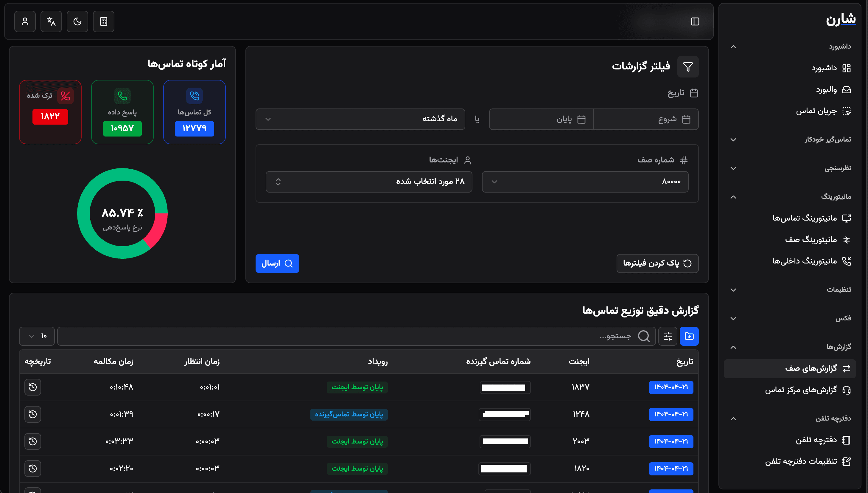Open history icon for agent ۲۰۰۳ row
868x493 pixels.
pos(33,441)
